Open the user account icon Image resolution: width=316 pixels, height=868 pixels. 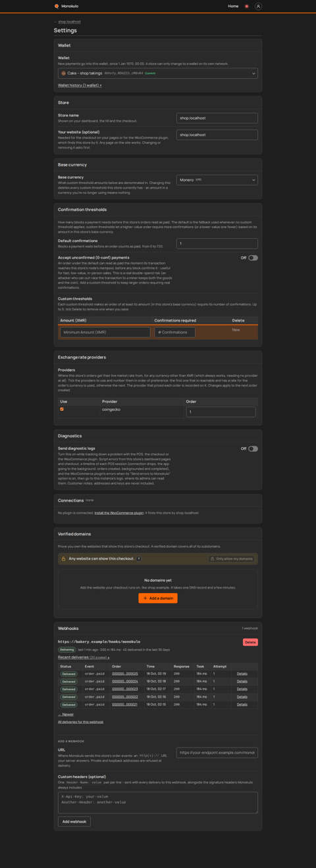coord(258,6)
